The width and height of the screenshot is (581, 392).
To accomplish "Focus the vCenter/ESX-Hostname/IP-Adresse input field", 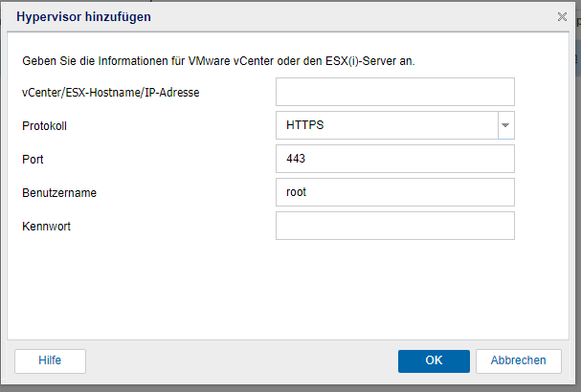I will 395,92.
